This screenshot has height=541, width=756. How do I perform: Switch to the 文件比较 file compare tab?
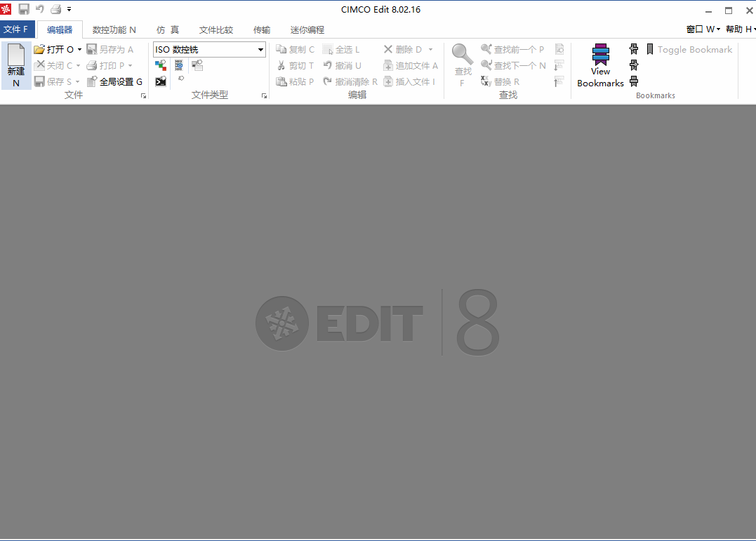pyautogui.click(x=216, y=29)
